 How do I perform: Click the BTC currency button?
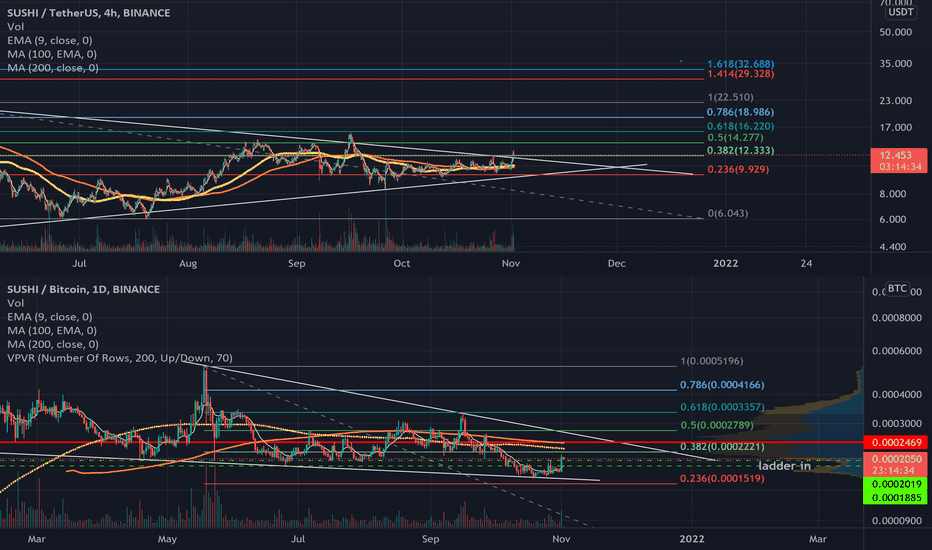point(897,288)
